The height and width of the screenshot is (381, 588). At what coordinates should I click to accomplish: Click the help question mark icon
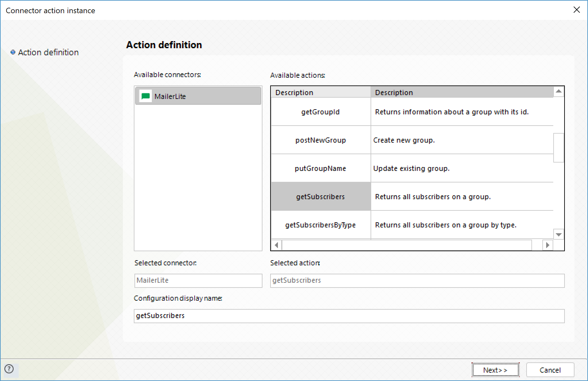9,369
